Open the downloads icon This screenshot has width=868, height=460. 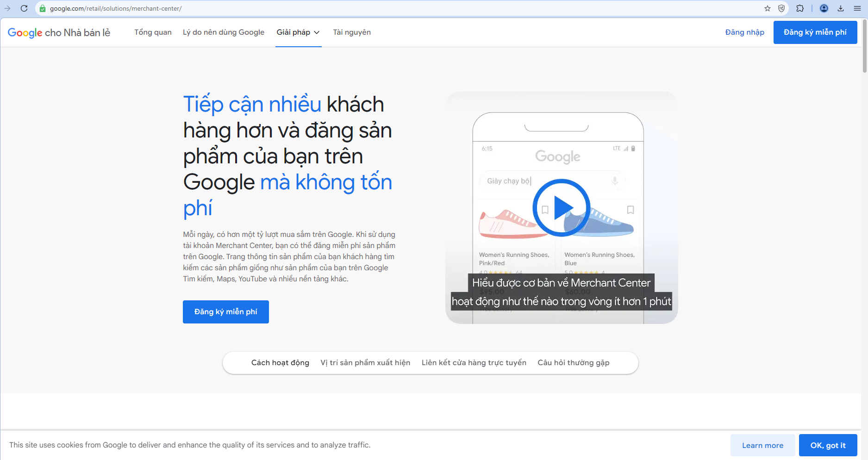pos(841,8)
